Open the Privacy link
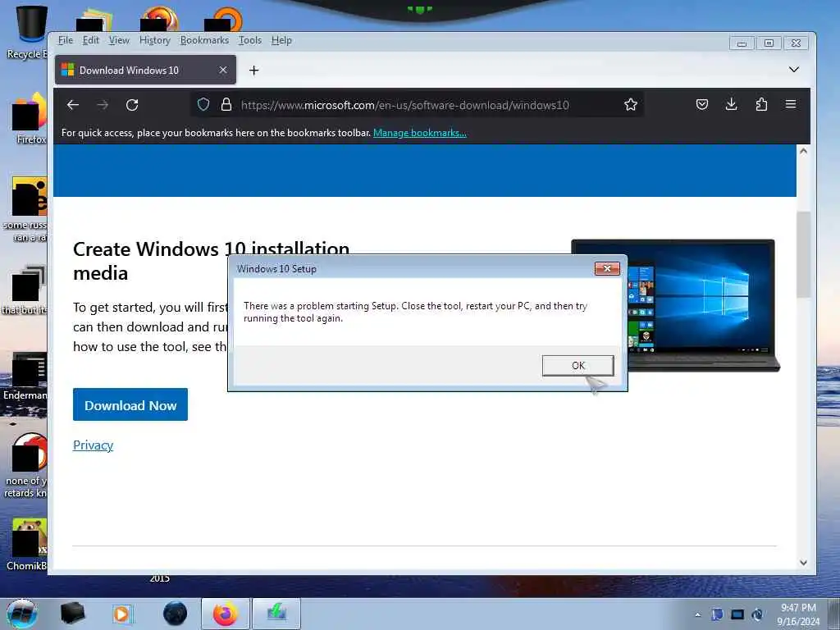This screenshot has height=630, width=840. click(94, 445)
